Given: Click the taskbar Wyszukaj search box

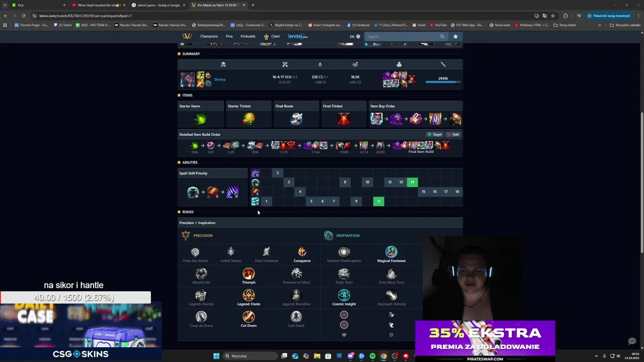Looking at the screenshot, I should click(250, 356).
